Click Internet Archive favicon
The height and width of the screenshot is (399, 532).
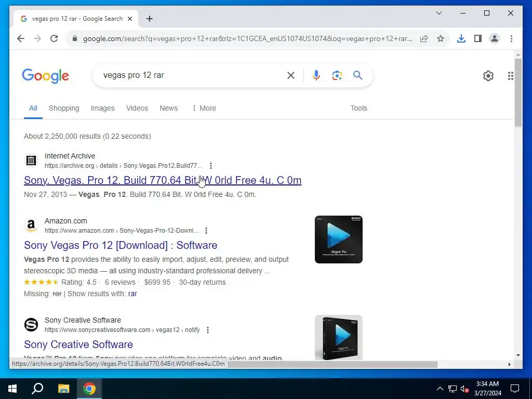31,161
